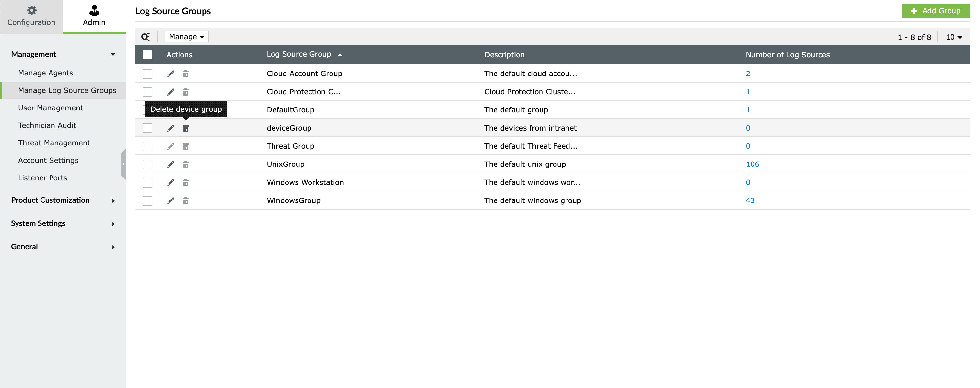Image resolution: width=980 pixels, height=388 pixels.
Task: Sort by Log Source Group column
Action: (x=304, y=54)
